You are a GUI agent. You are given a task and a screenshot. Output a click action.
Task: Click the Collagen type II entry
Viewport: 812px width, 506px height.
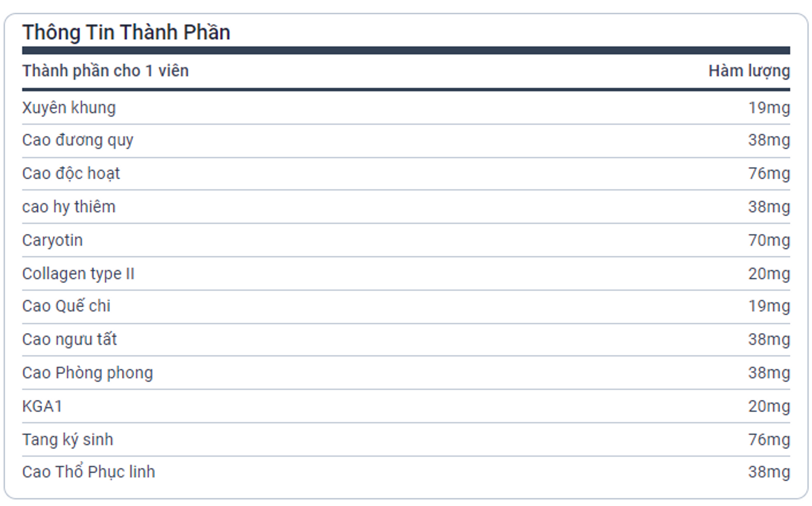[78, 274]
